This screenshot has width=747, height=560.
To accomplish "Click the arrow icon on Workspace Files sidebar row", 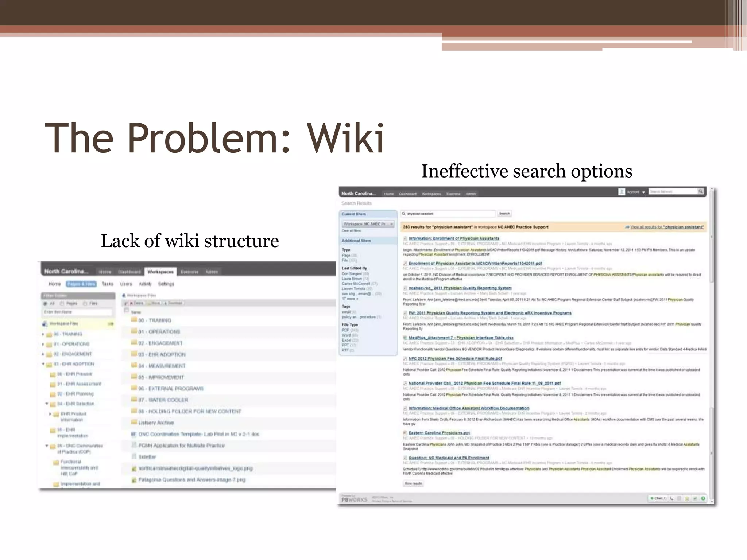I will click(111, 324).
